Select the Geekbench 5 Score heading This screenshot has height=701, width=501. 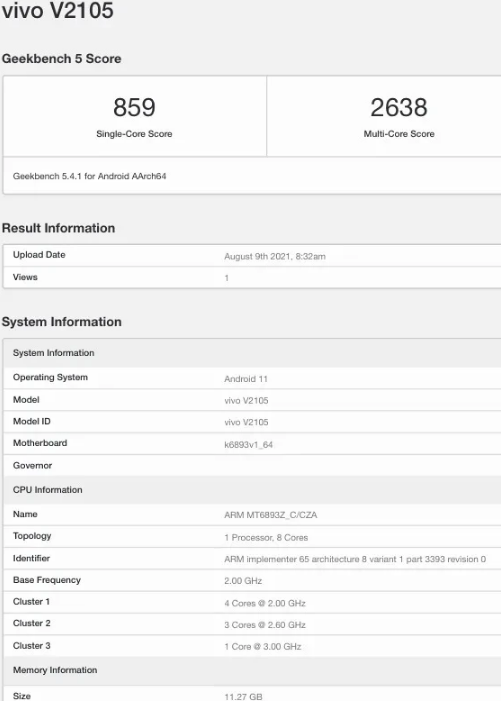point(62,59)
